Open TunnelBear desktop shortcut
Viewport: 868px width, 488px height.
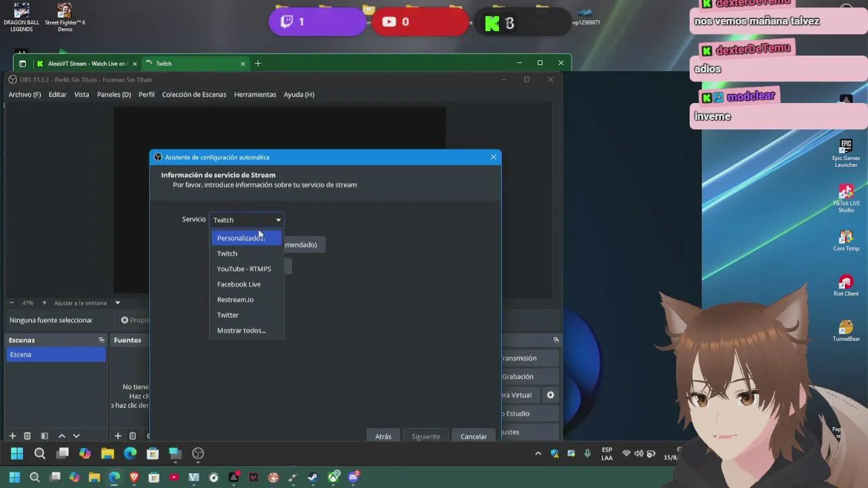pos(846,331)
